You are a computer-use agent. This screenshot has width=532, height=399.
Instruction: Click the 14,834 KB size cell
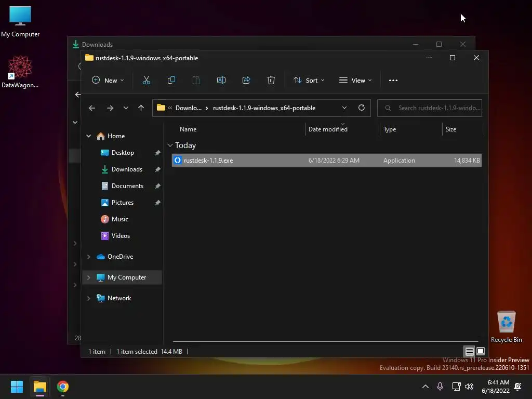[x=467, y=160]
